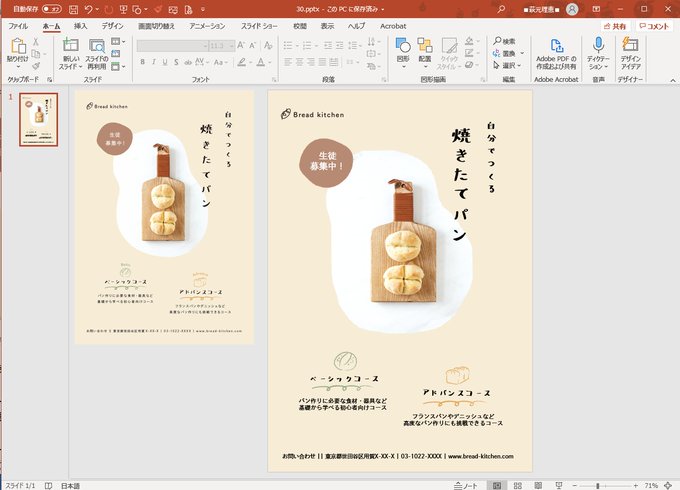Screen dimensions: 680x490
Task: Select slide 1 thumbnail in panel
Action: 38,119
